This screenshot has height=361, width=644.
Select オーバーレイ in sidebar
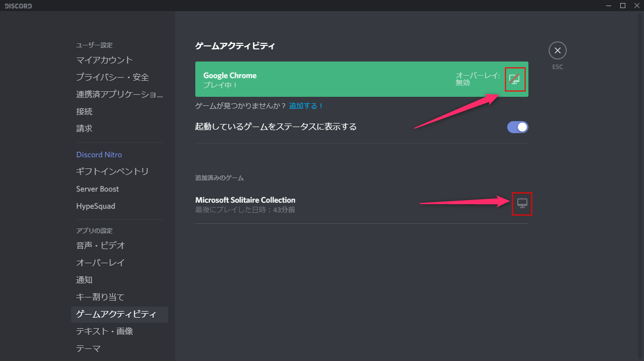(x=100, y=263)
